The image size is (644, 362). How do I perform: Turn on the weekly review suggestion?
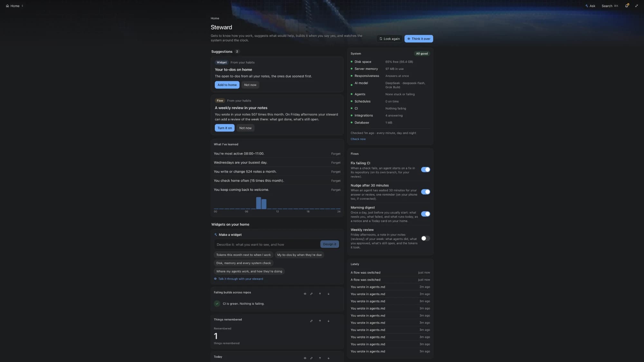[224, 128]
